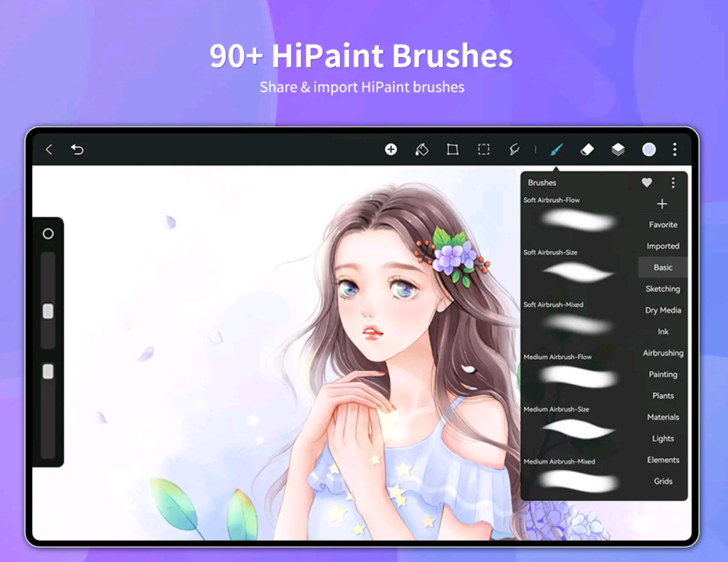The height and width of the screenshot is (562, 728).
Task: Click the Medium Airbrush-Size label
Action: [556, 409]
